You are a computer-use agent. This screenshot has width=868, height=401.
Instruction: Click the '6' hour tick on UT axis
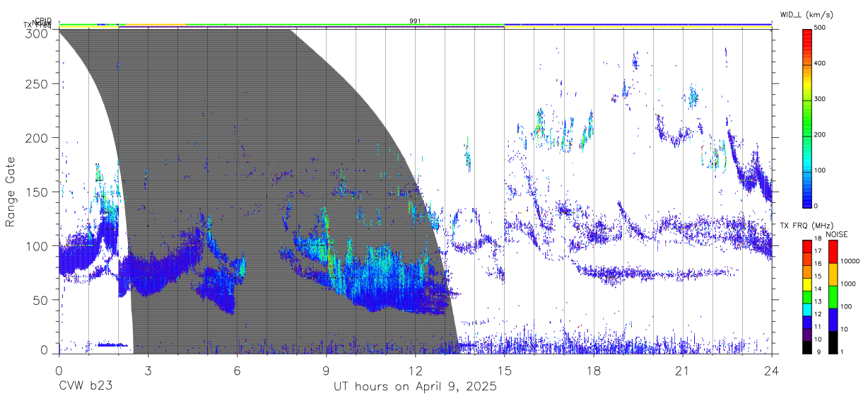click(237, 371)
